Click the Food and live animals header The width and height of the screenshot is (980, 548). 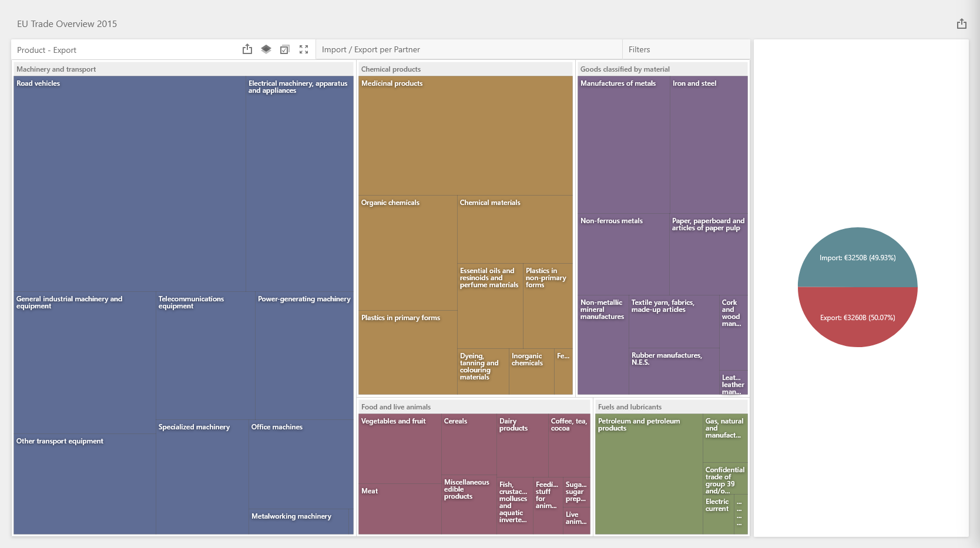tap(396, 407)
